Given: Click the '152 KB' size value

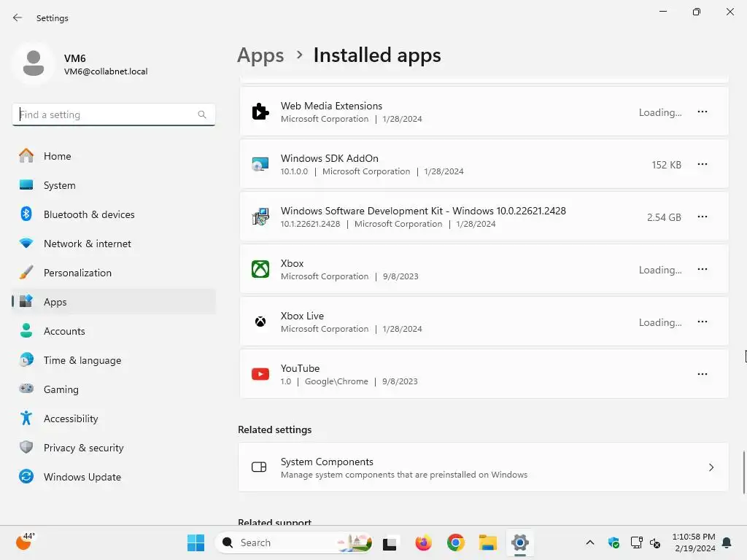Looking at the screenshot, I should pyautogui.click(x=666, y=165).
